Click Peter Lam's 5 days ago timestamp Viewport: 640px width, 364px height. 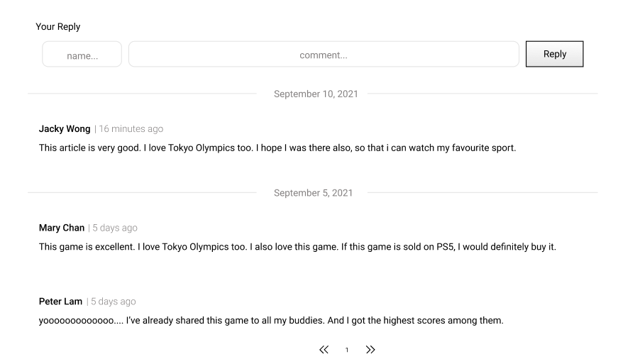[x=114, y=302]
